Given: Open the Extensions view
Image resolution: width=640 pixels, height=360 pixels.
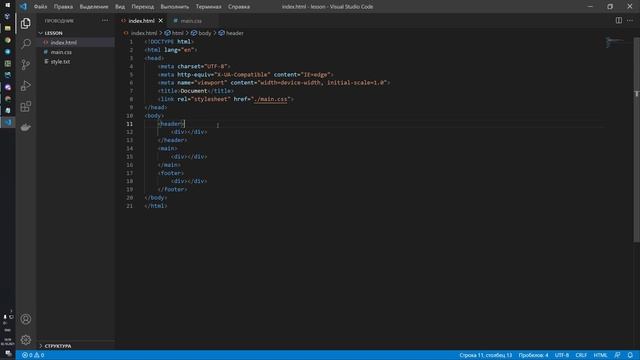Looking at the screenshot, I should click(x=26, y=107).
